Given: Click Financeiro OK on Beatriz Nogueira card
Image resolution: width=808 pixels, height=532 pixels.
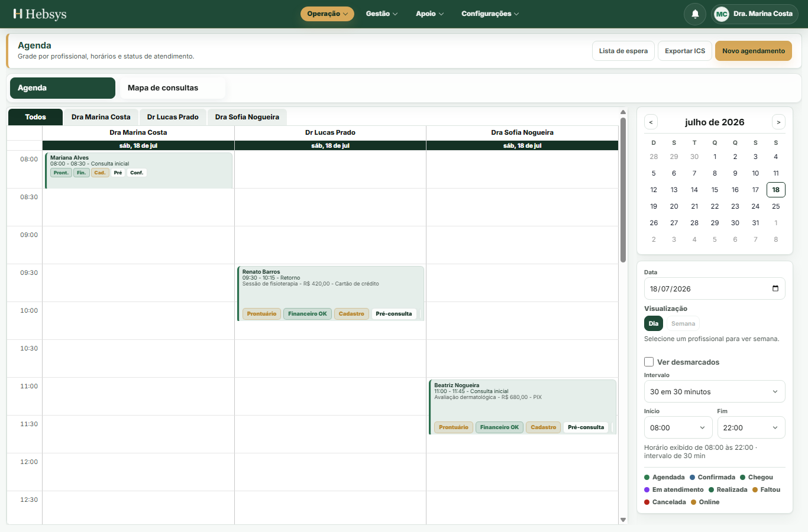Looking at the screenshot, I should [x=499, y=427].
